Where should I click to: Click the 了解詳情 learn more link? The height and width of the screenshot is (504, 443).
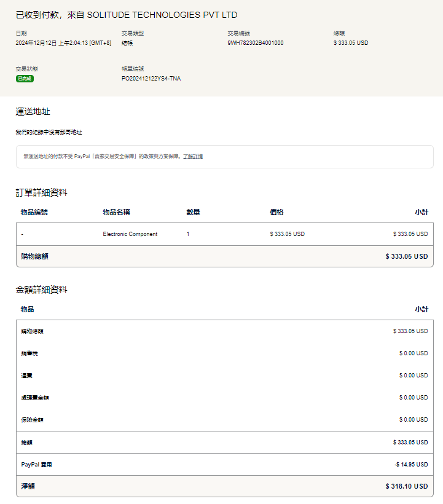[x=193, y=157]
